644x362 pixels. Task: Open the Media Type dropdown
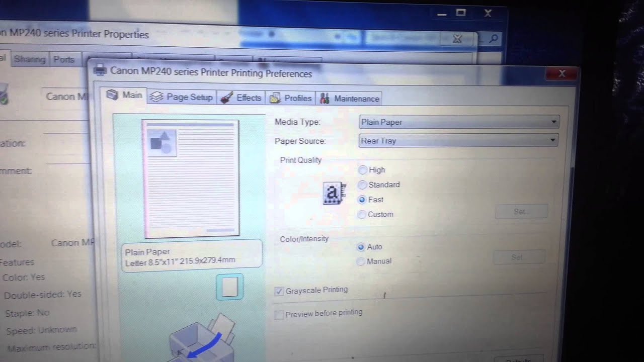click(x=459, y=122)
